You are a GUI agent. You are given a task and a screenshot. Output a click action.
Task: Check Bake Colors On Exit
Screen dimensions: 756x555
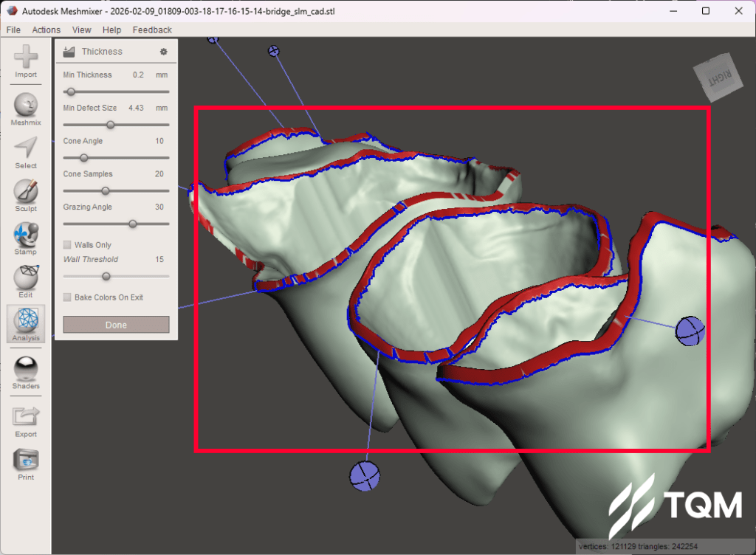68,297
